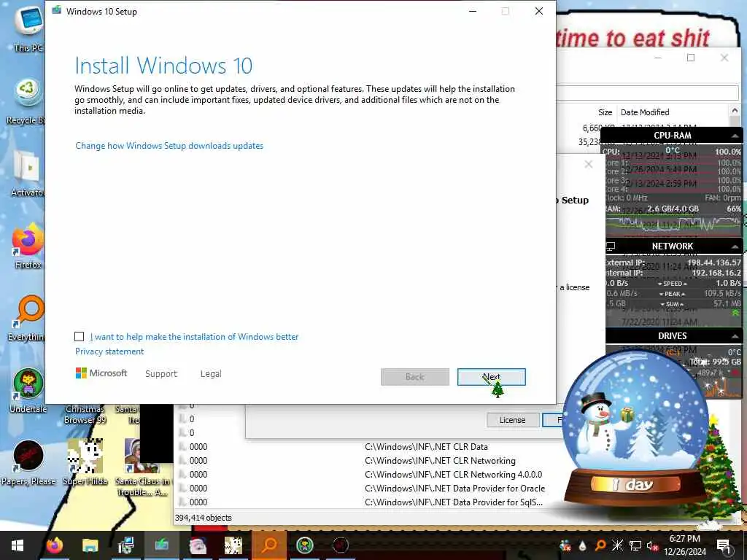The width and height of the screenshot is (747, 560).
Task: Open File Explorer from the taskbar
Action: pyautogui.click(x=90, y=545)
